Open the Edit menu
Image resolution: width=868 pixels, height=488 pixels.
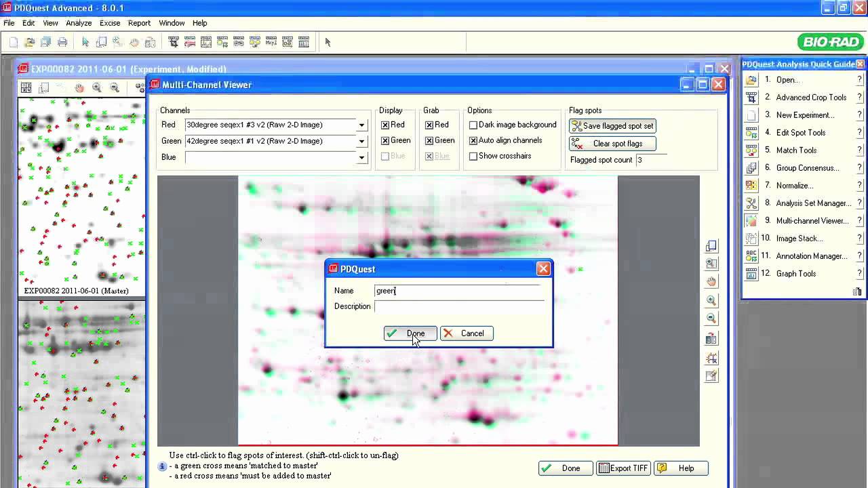pos(28,23)
